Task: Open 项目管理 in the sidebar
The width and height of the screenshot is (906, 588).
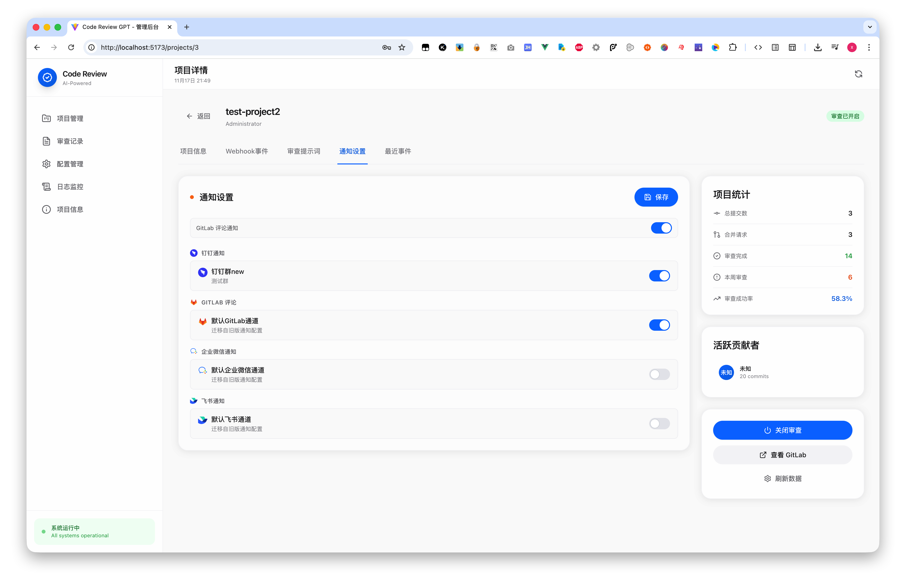Action: tap(70, 118)
